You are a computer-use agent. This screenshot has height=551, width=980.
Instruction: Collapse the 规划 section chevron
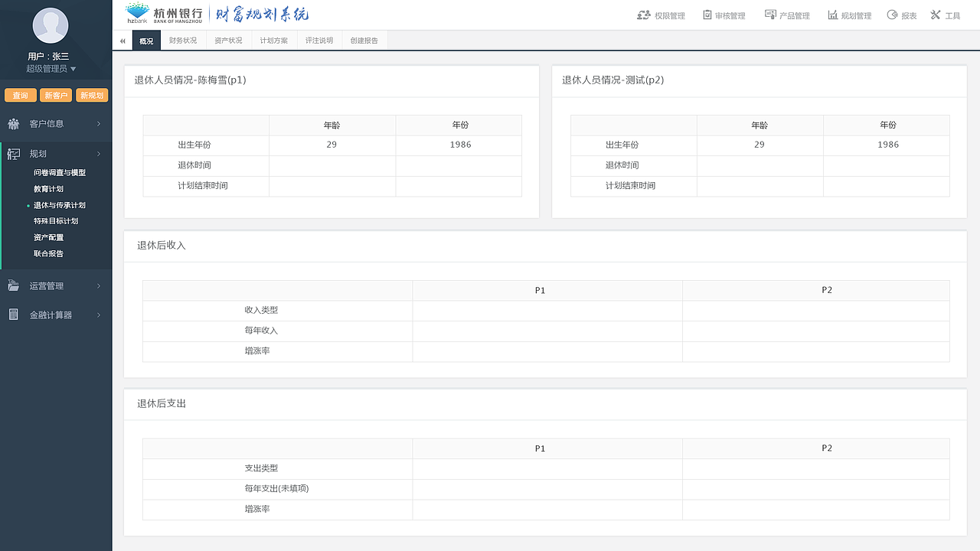pyautogui.click(x=99, y=155)
